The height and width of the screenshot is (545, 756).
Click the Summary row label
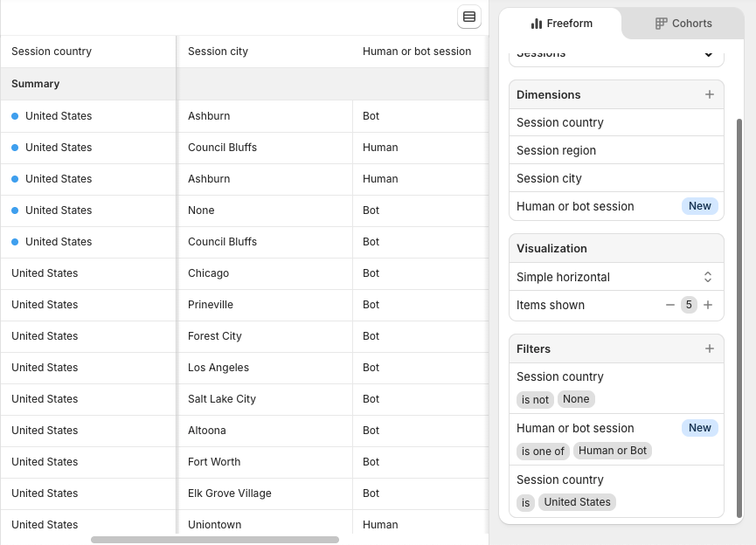click(x=36, y=84)
